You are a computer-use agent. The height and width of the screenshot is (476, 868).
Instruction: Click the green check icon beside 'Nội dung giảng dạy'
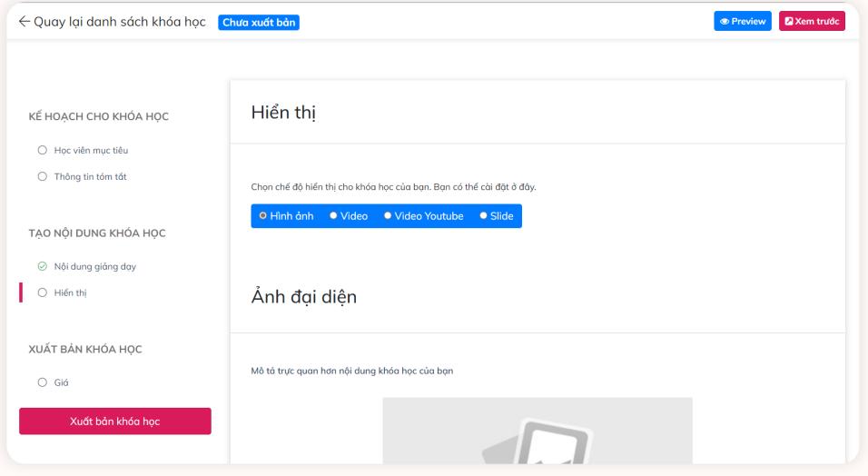(42, 266)
